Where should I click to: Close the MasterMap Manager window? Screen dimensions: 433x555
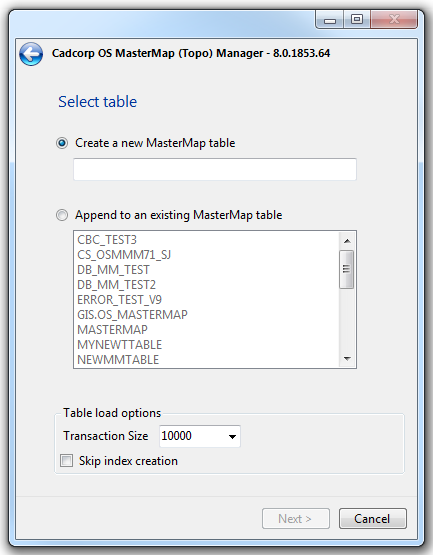(x=394, y=20)
